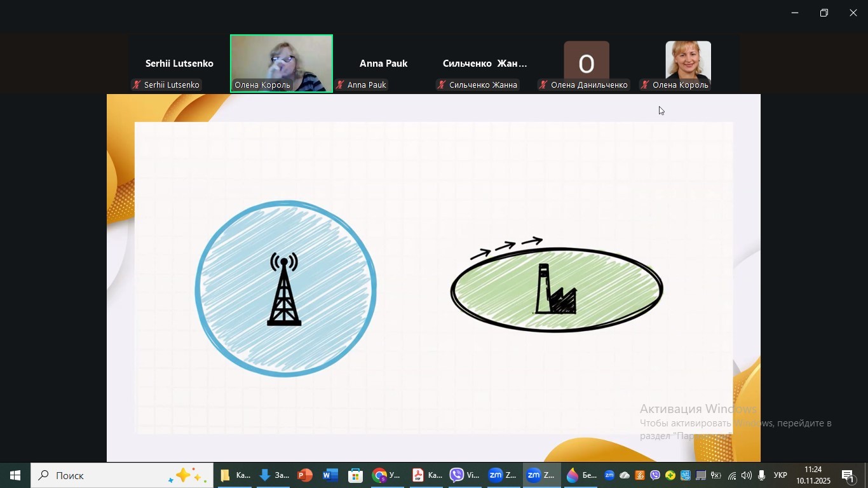
Task: Open Microsoft Store from the taskbar
Action: click(x=355, y=475)
